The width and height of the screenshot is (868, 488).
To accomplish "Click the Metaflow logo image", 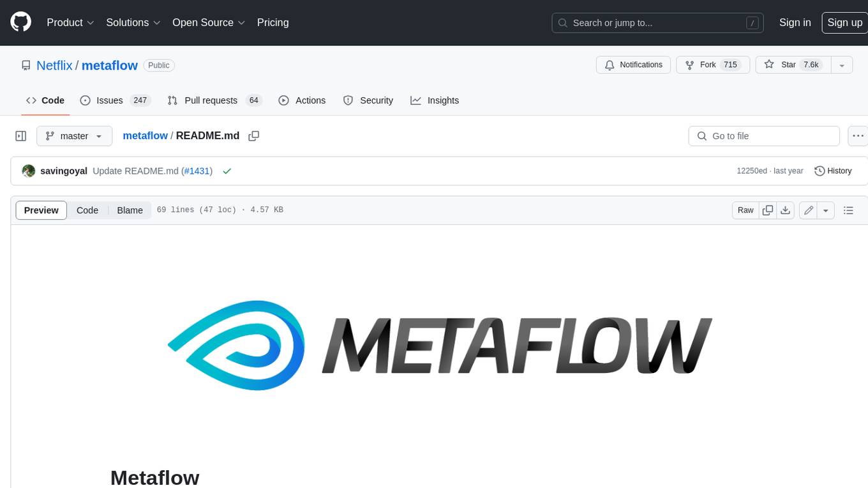I will (439, 345).
